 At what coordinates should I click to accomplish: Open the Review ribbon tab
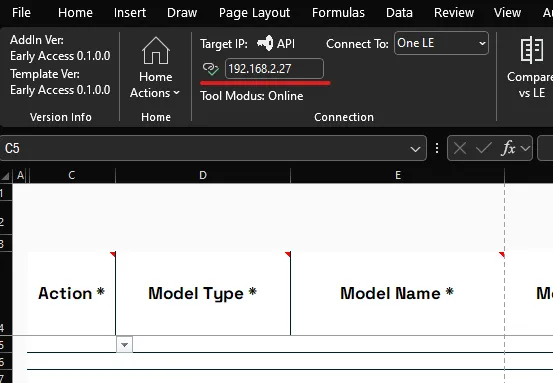pyautogui.click(x=454, y=13)
